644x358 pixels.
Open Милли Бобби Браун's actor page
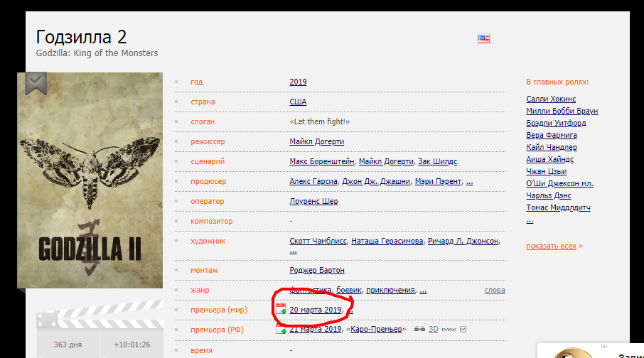coord(562,112)
